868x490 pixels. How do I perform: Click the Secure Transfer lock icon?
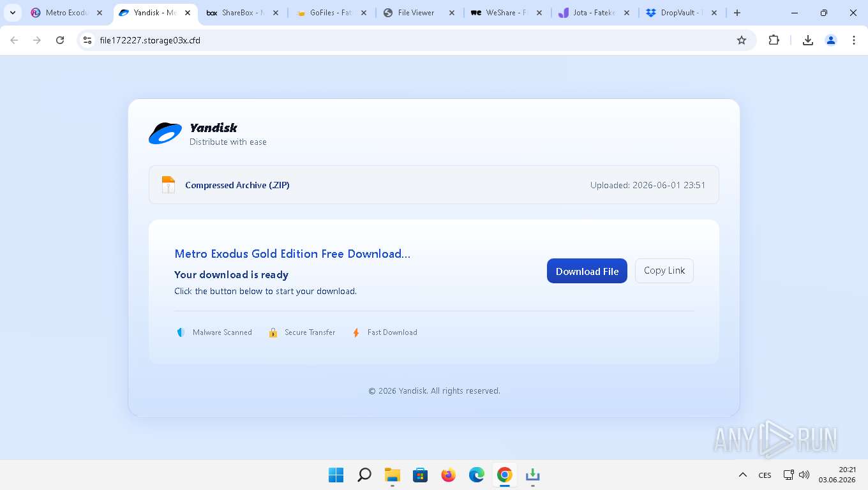pyautogui.click(x=273, y=332)
